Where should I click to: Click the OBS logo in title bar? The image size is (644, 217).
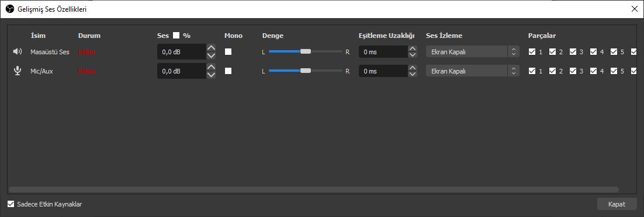(x=10, y=9)
